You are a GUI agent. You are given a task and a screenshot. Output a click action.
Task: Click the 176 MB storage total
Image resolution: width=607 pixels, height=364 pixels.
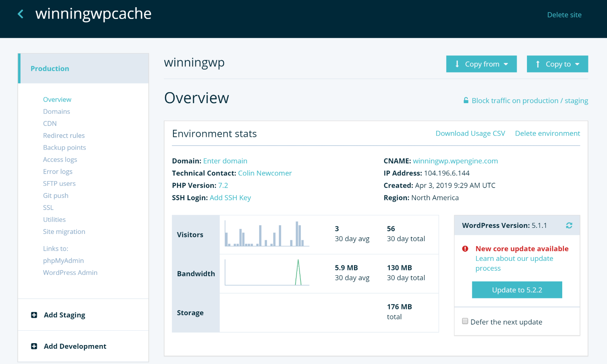399,307
